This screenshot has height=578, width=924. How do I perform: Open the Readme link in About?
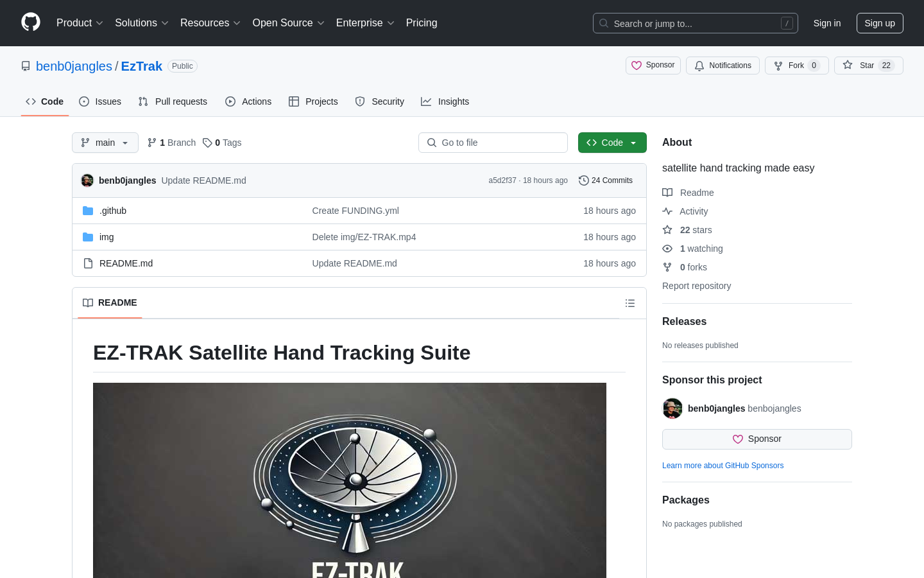pos(688,193)
